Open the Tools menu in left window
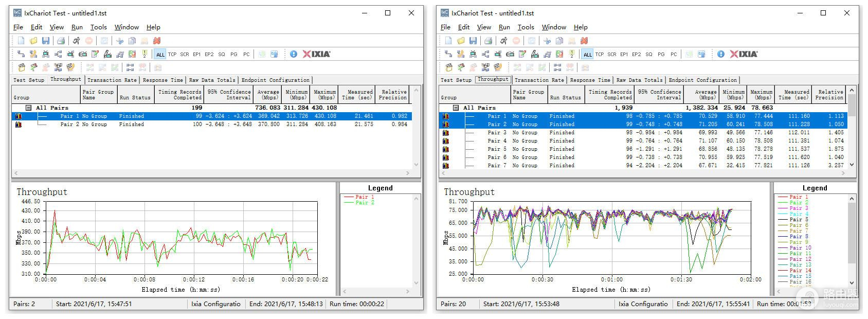The image size is (868, 319). [98, 27]
